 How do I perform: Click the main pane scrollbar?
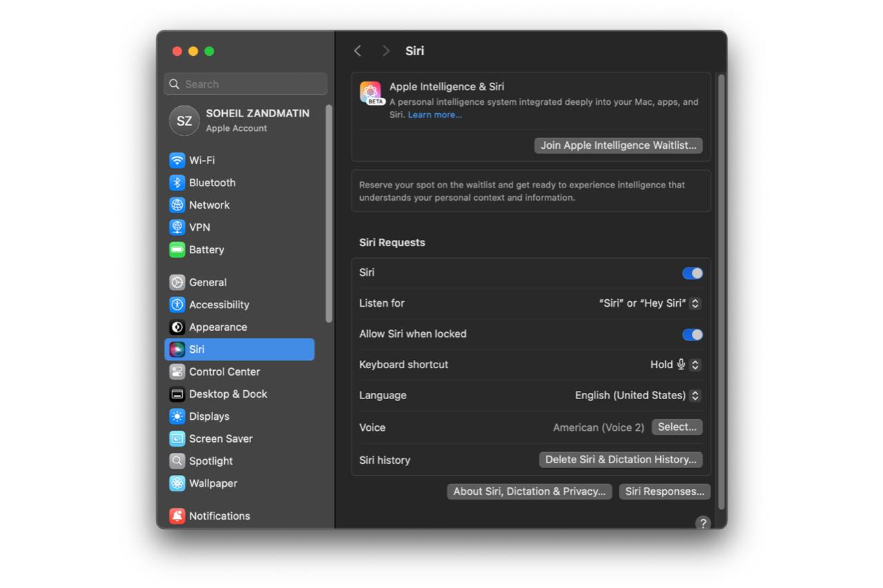point(722,292)
